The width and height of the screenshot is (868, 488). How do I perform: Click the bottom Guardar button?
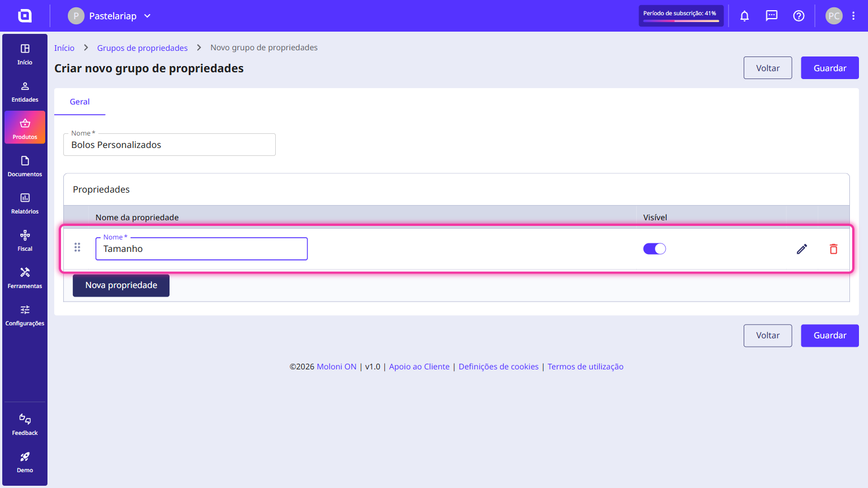[830, 335]
